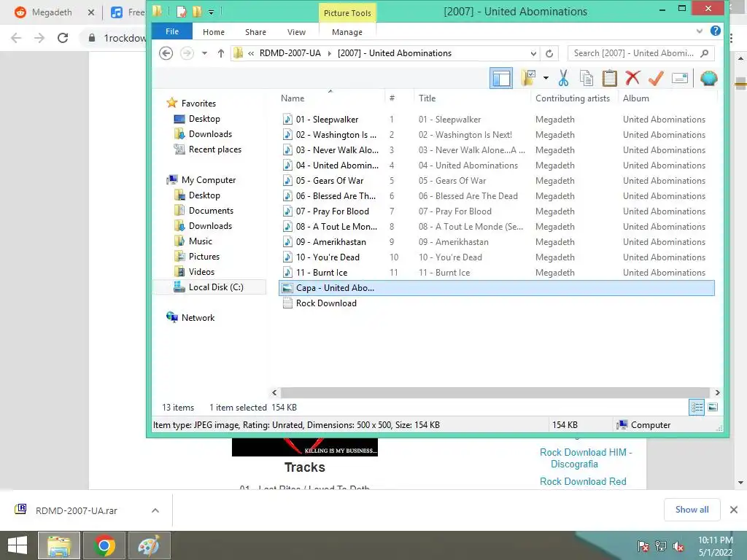Sort by the # track number column
Screen dimensions: 747x560
click(x=392, y=98)
